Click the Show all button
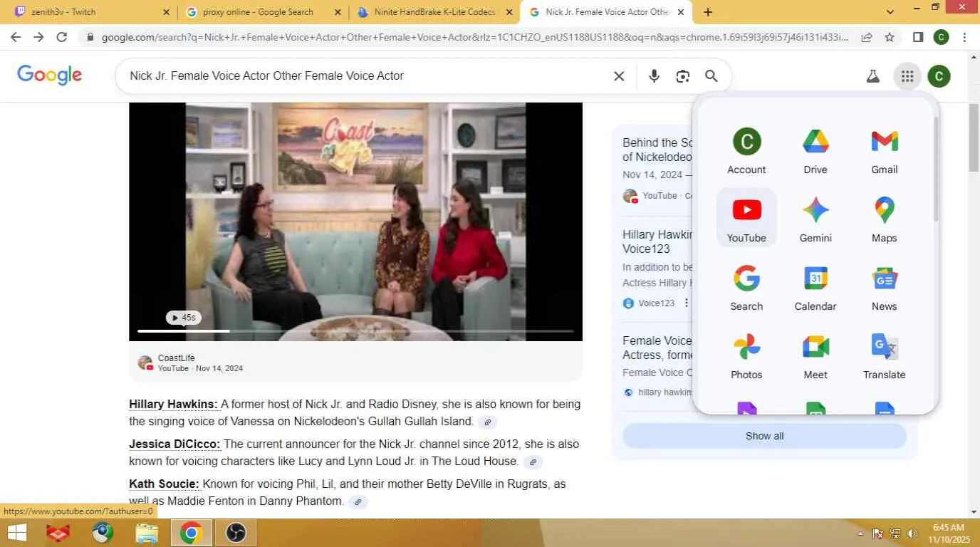 (x=764, y=436)
